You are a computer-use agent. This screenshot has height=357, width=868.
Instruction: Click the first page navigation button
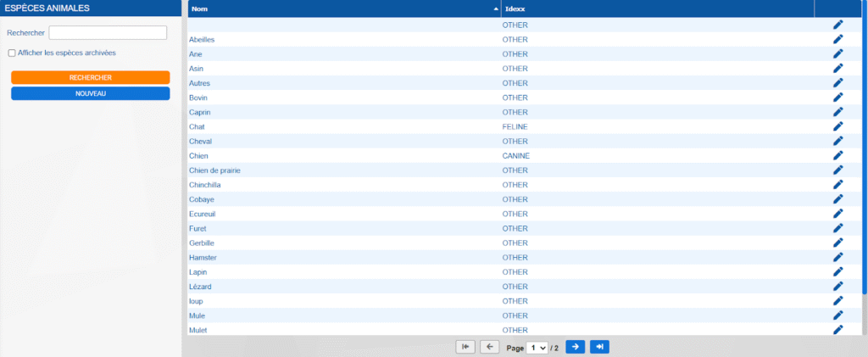pos(465,347)
